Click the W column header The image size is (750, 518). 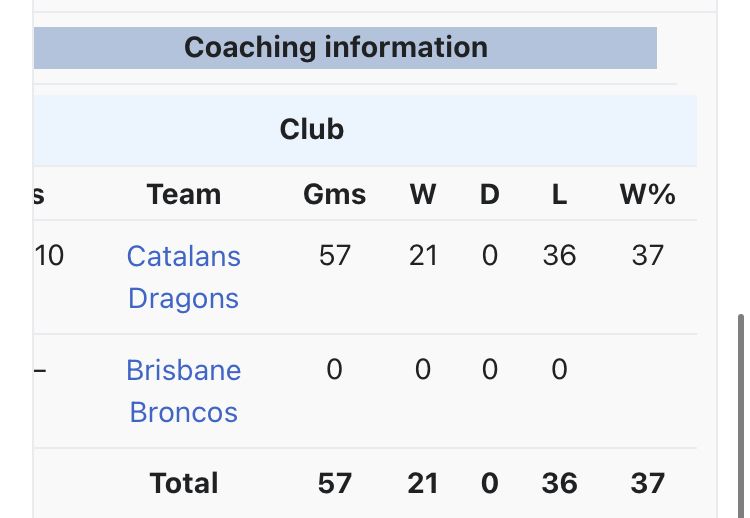point(423,194)
